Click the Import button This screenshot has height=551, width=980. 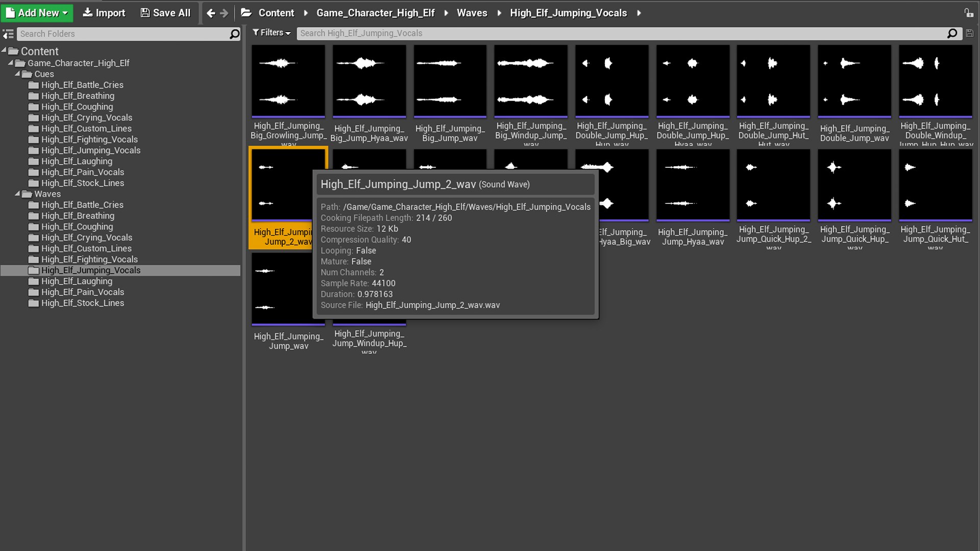pyautogui.click(x=104, y=13)
